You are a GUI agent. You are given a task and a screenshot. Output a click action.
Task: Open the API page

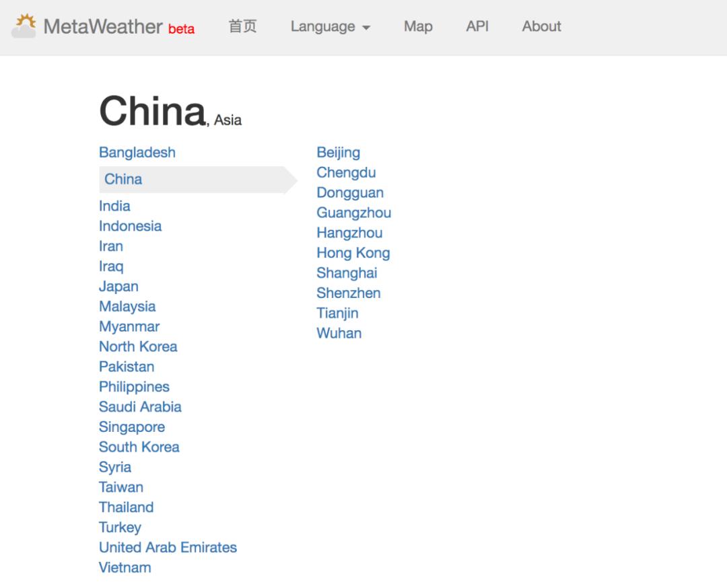(477, 26)
